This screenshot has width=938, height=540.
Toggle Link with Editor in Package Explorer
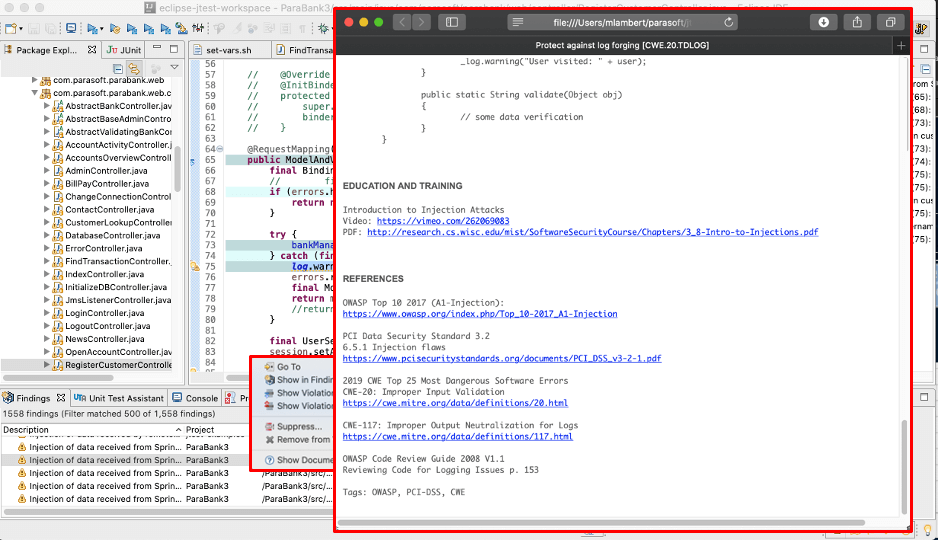coord(134,68)
